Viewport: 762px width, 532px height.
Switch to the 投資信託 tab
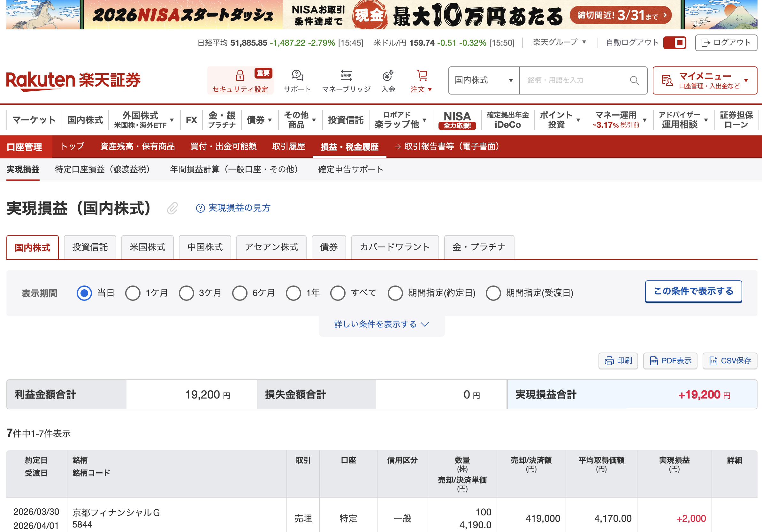coord(90,247)
